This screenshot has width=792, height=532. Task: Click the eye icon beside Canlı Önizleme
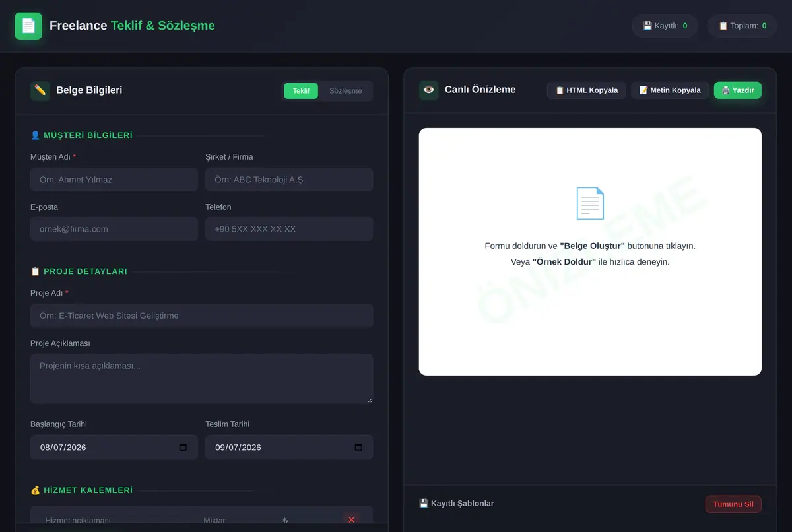[429, 90]
